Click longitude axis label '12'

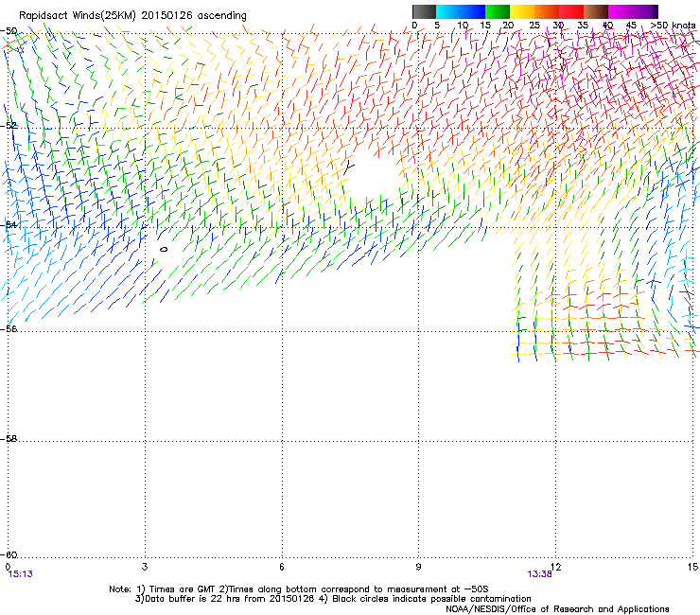556,567
